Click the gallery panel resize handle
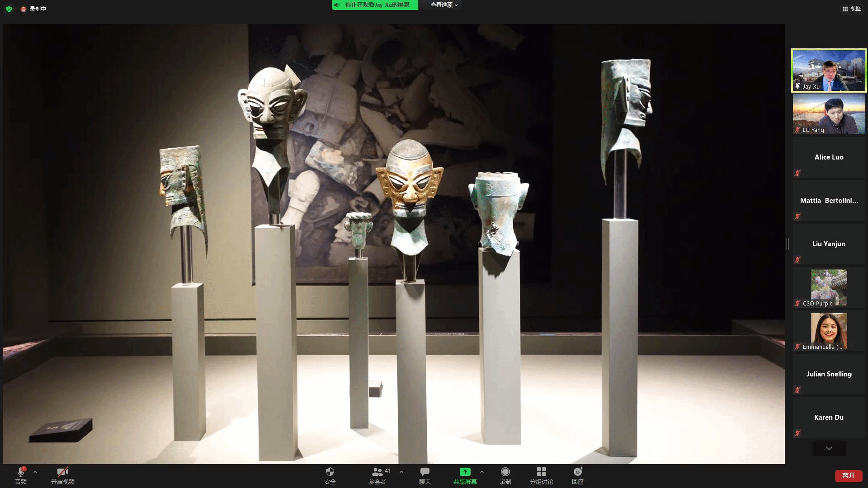868x488 pixels. point(788,244)
